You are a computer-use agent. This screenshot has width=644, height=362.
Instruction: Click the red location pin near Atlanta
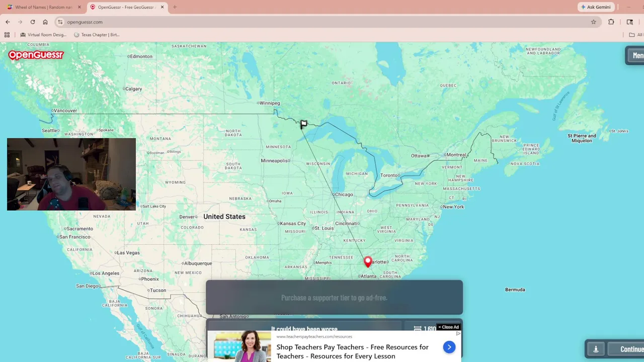pos(368,261)
